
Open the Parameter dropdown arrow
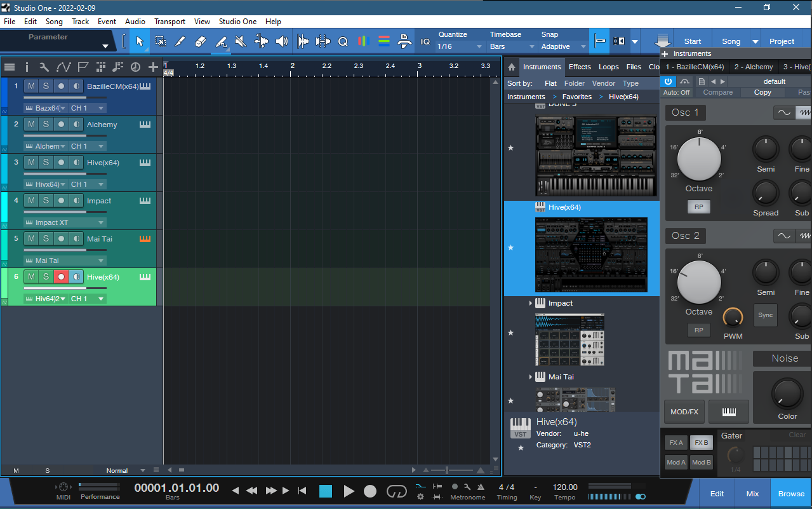(x=105, y=46)
